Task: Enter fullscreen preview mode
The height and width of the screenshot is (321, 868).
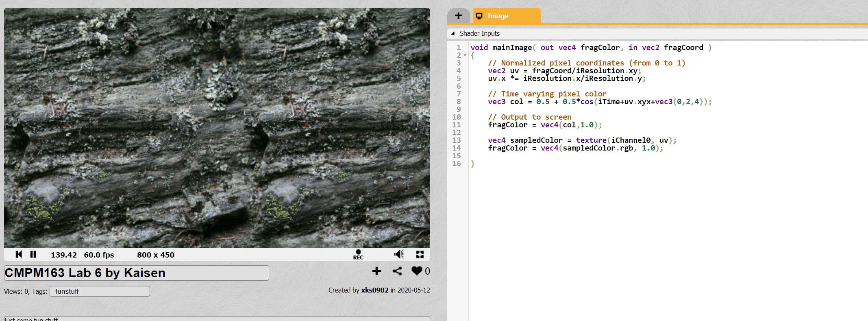Action: pos(420,254)
